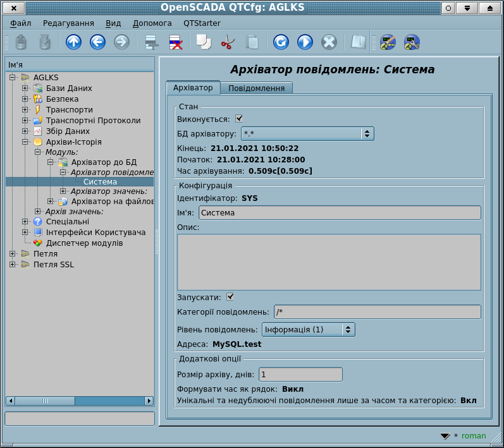Switch to the 'Повідомлення' tab
Viewport: 504px width, 448px height.
click(257, 88)
